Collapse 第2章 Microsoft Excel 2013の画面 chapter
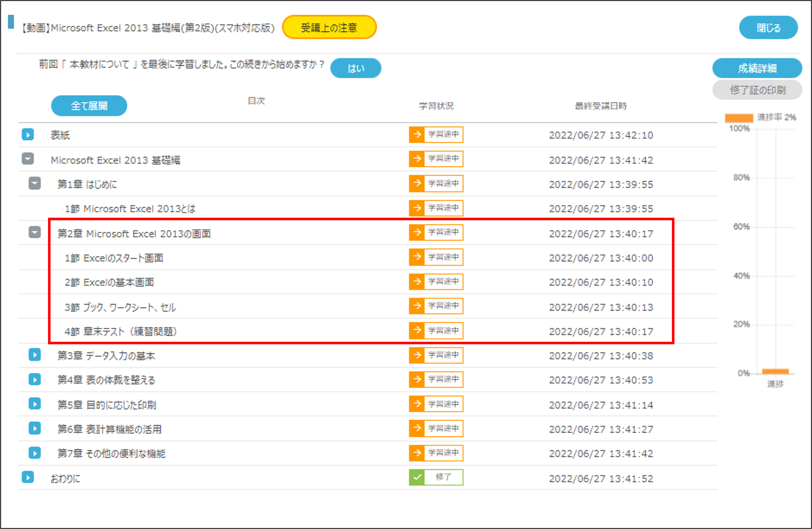This screenshot has height=529, width=812. coord(35,233)
